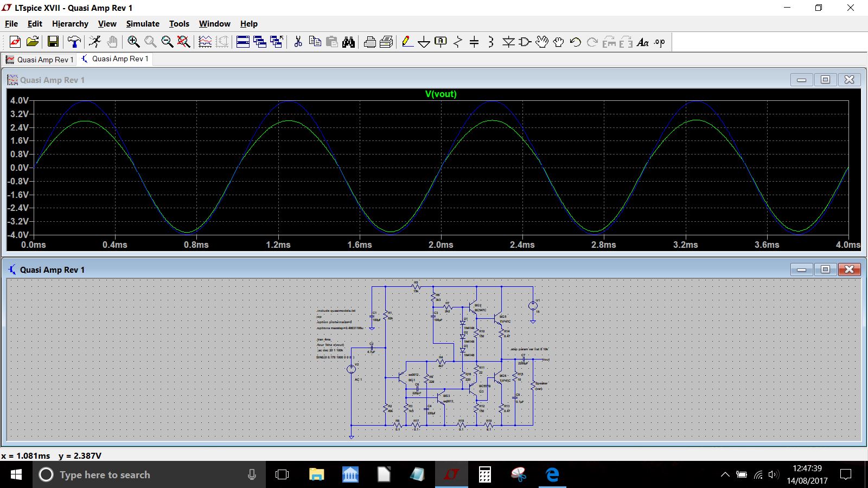The image size is (868, 488).
Task: Minimize the schematic sub-window
Action: 801,269
